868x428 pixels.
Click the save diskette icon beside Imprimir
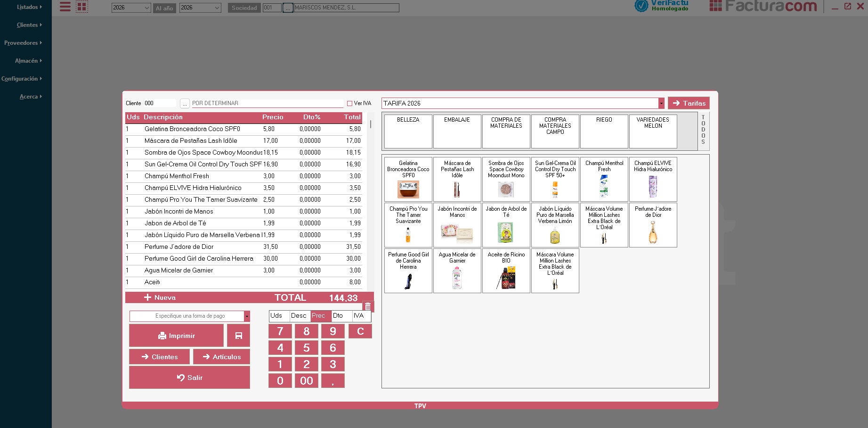point(238,336)
